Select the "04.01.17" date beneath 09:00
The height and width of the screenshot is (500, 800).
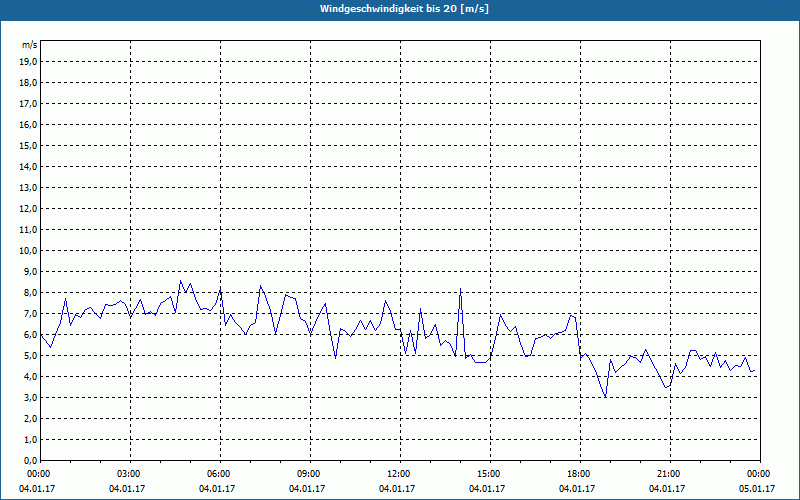307,489
